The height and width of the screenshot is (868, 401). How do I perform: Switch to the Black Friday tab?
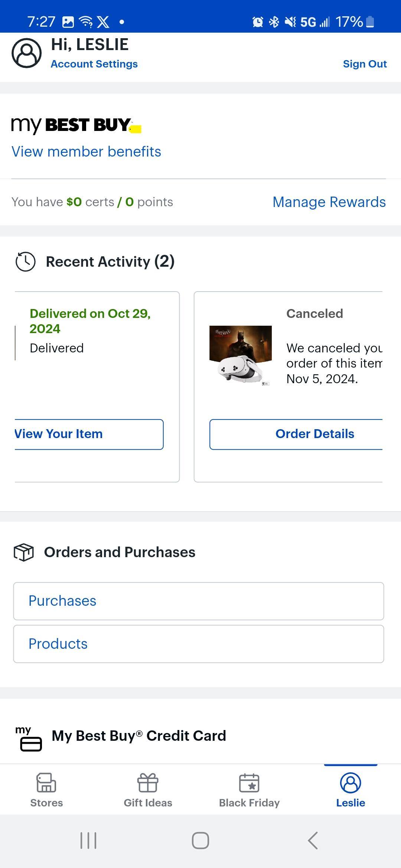[249, 789]
